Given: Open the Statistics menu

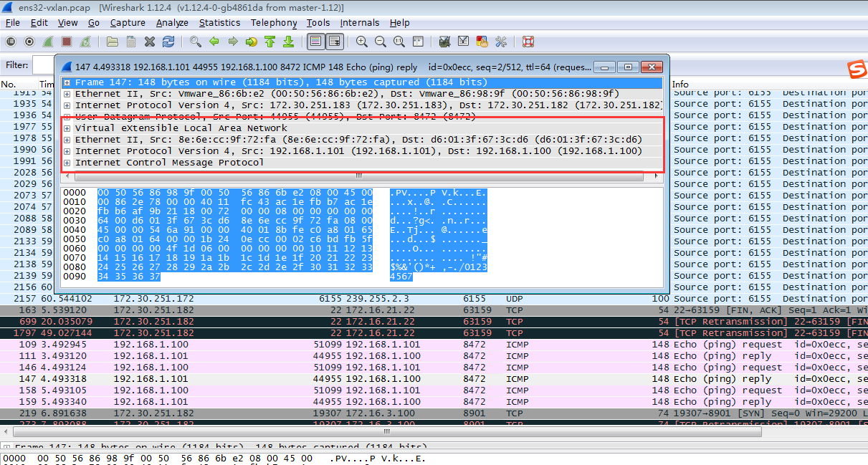Looking at the screenshot, I should coord(219,23).
